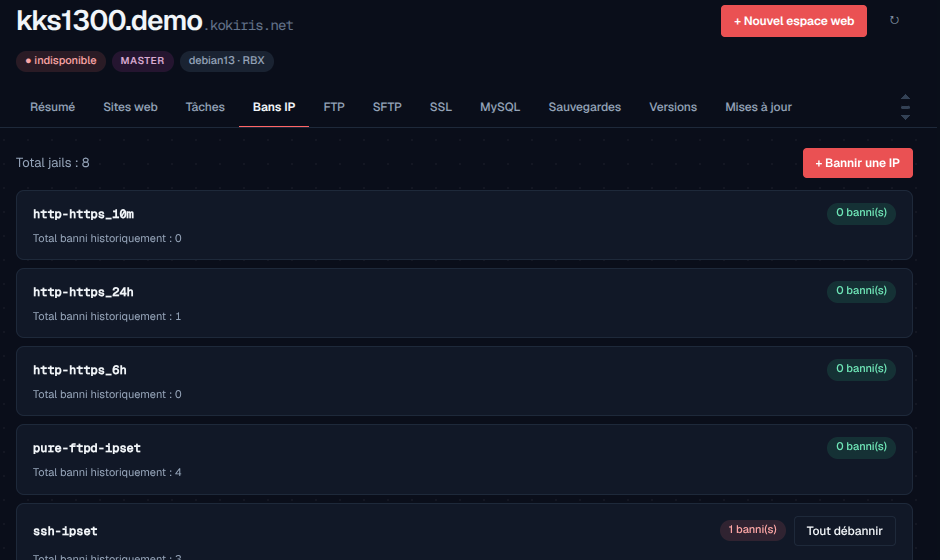Click the Nouvel espace web button
Image resolution: width=940 pixels, height=560 pixels.
click(x=794, y=21)
